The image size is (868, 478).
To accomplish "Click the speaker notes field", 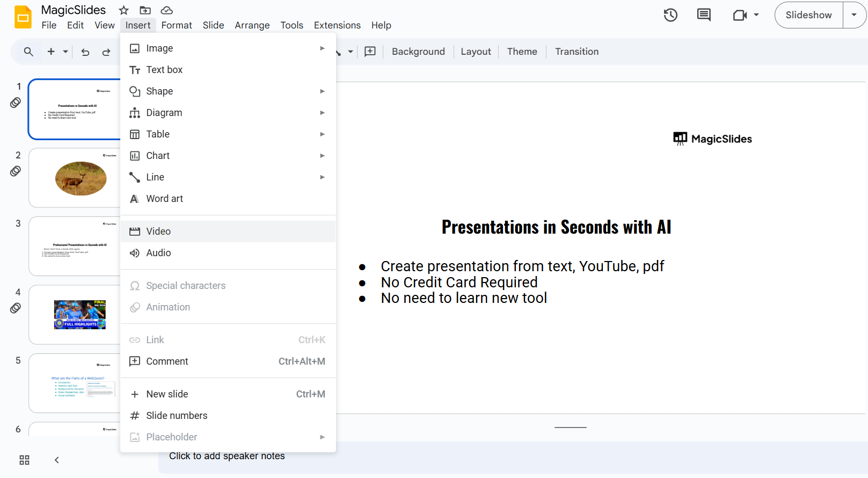I will (227, 456).
